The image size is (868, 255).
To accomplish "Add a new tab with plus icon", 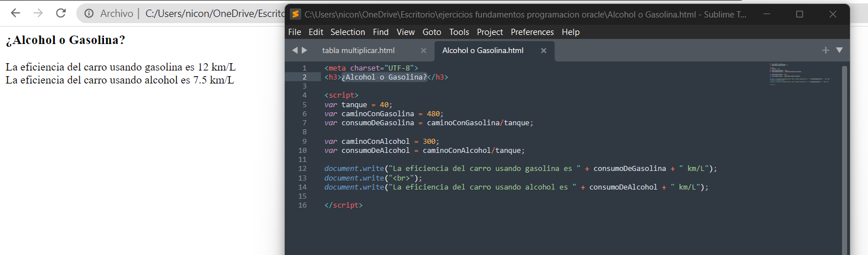I will pyautogui.click(x=826, y=50).
